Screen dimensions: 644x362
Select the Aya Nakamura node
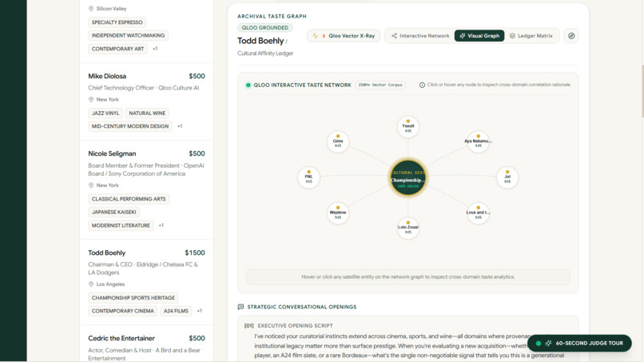[478, 141]
